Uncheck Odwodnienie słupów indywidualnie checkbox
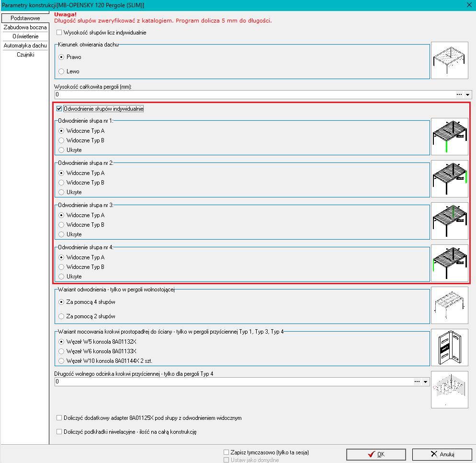 (59, 109)
